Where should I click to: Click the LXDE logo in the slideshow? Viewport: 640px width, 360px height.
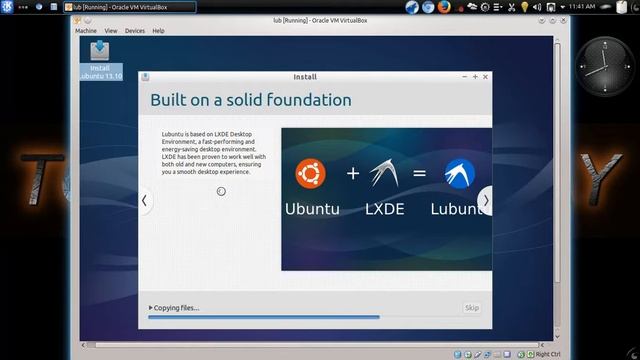click(x=384, y=173)
